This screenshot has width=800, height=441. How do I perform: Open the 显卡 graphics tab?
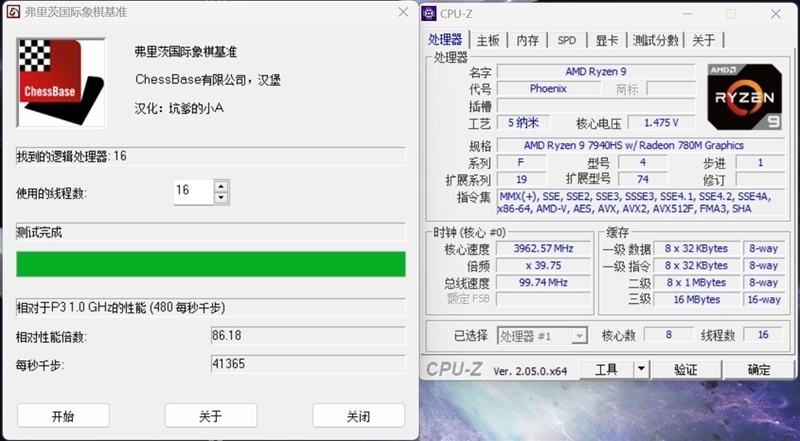click(607, 40)
